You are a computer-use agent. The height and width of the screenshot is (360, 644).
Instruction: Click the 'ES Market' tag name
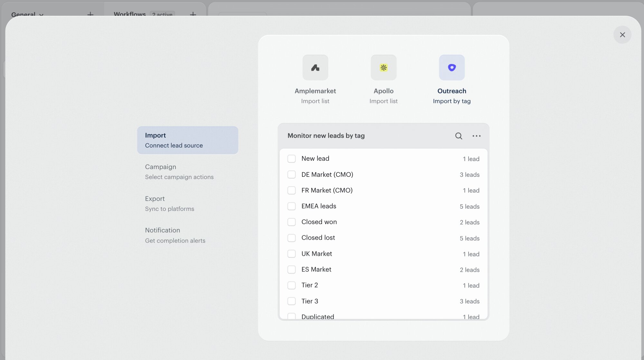click(x=316, y=270)
